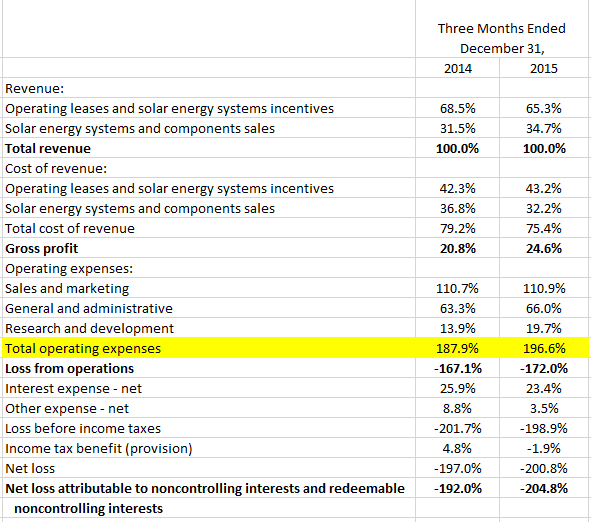Select the Total revenue label cell

[209, 148]
